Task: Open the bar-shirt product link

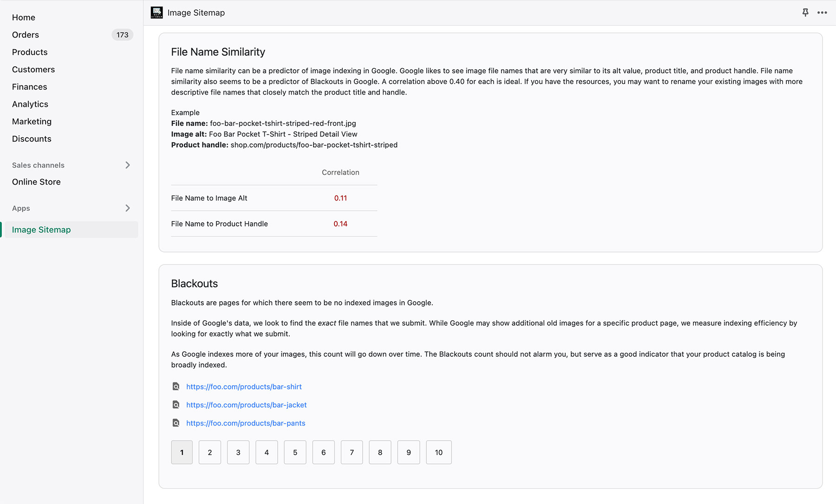Action: coord(244,387)
